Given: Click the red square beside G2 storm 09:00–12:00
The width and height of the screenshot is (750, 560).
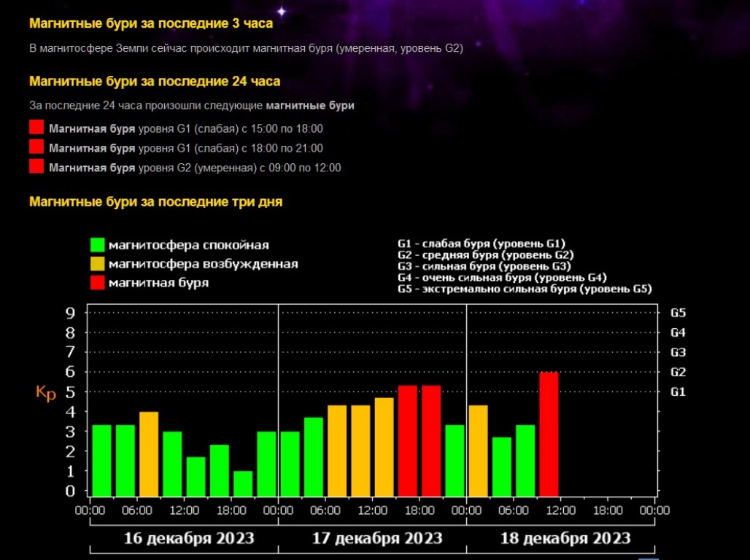Looking at the screenshot, I should click(36, 167).
